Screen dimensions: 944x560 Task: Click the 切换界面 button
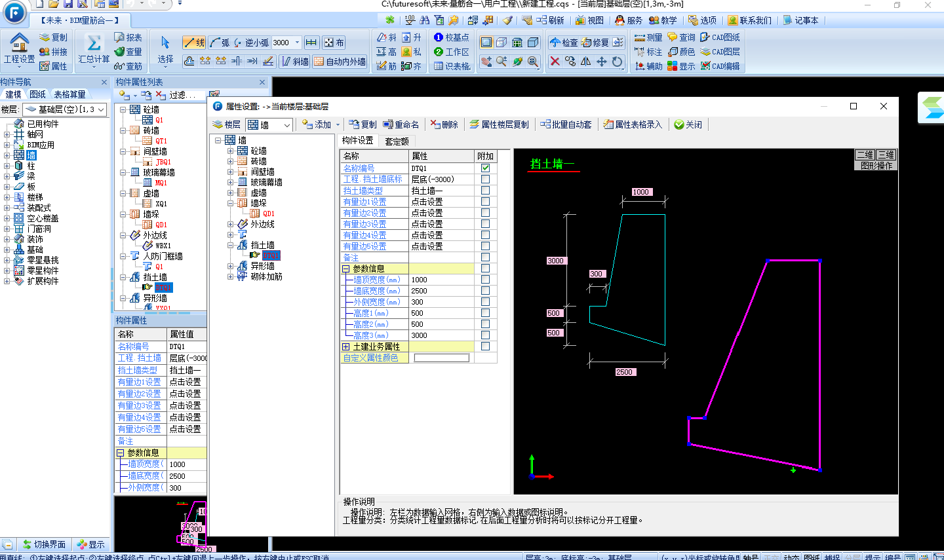coord(44,544)
